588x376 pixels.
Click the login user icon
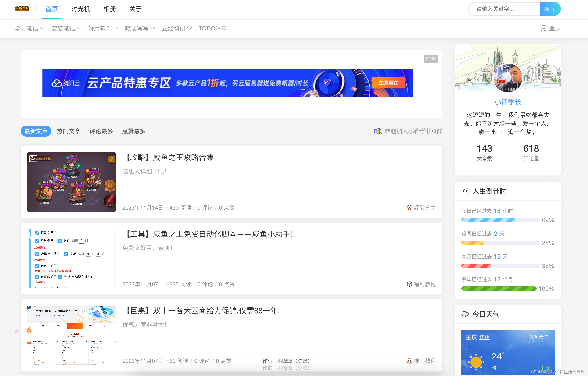coord(543,29)
